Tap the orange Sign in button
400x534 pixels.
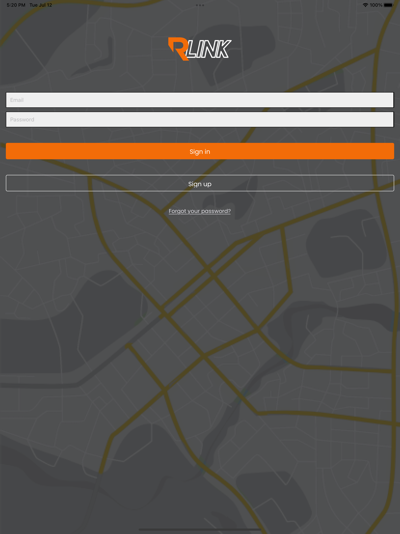coord(200,151)
